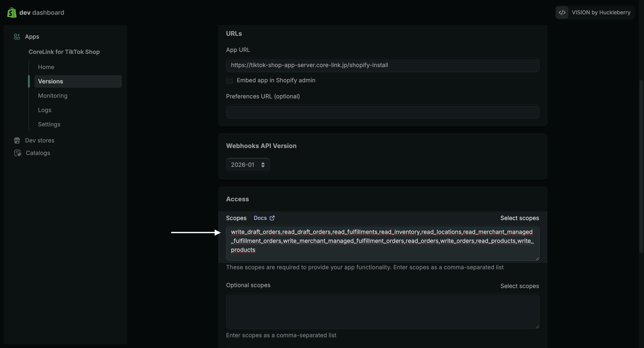Click the Catalogs icon in sidebar
The width and height of the screenshot is (644, 348).
tap(17, 153)
